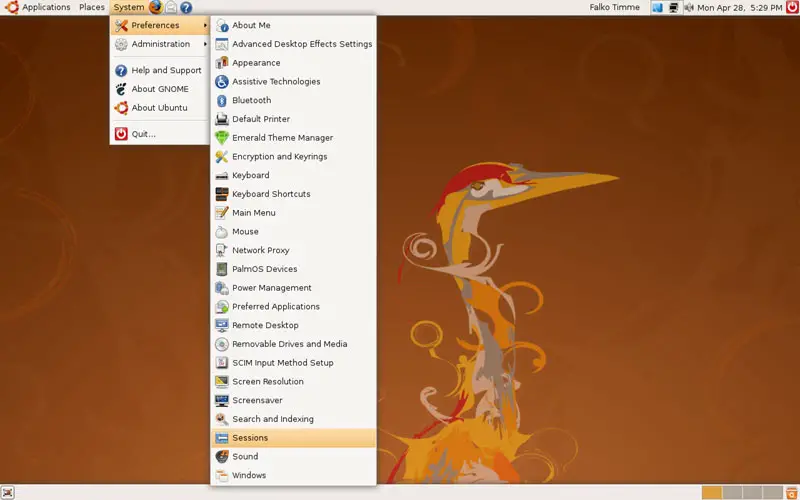Click the Falko Timme user name

(614, 7)
